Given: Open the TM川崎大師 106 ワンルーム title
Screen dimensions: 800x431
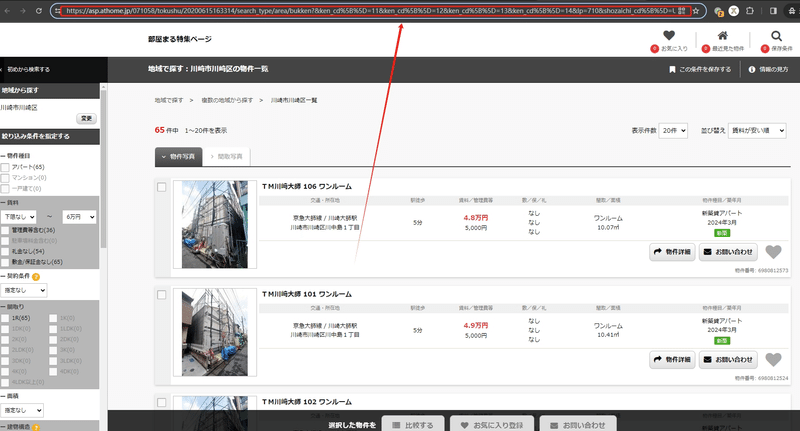Looking at the screenshot, I should click(307, 187).
